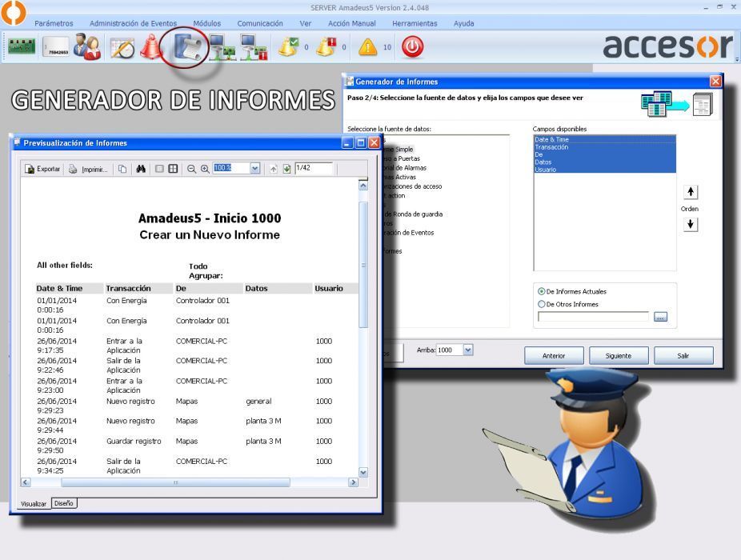The width and height of the screenshot is (741, 560).
Task: Click the vertical scrollbar thumb in preview
Action: tap(363, 265)
